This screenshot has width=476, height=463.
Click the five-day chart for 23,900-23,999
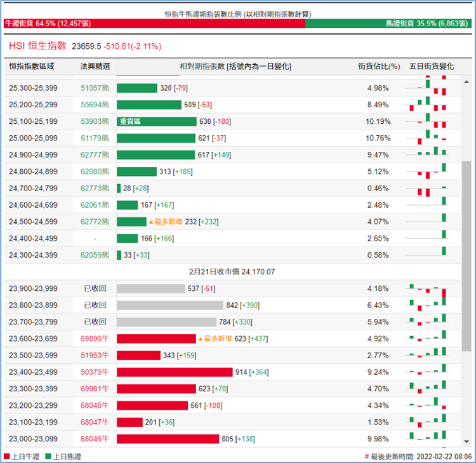coord(432,289)
